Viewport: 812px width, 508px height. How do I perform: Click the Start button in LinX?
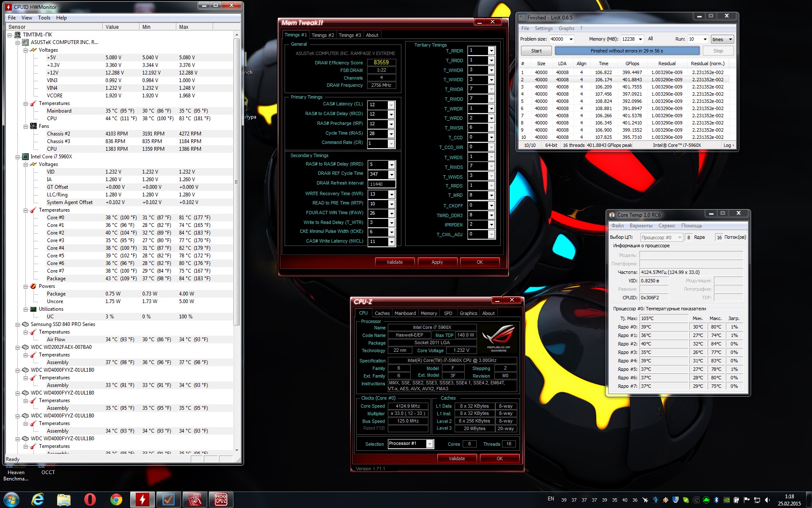536,51
